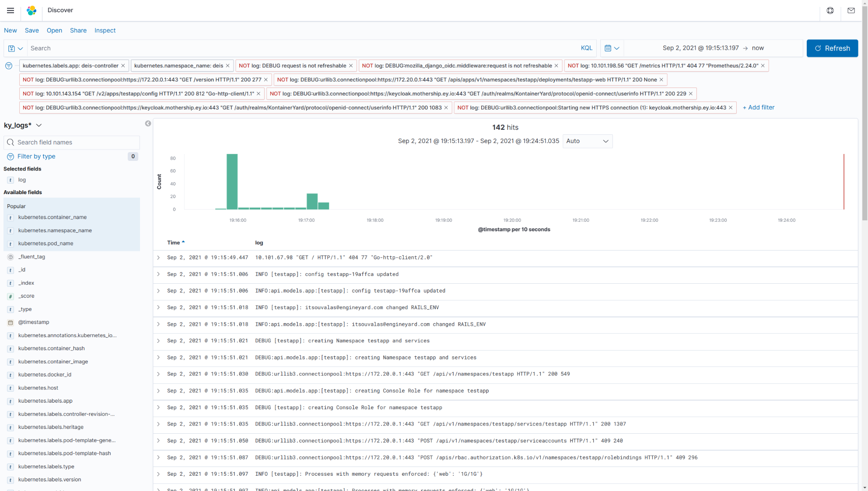The height and width of the screenshot is (491, 868).
Task: Open the Share menu item
Action: (x=78, y=31)
